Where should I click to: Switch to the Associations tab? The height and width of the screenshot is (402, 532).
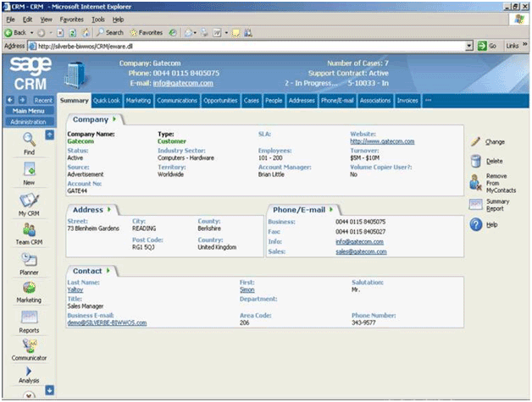[375, 101]
